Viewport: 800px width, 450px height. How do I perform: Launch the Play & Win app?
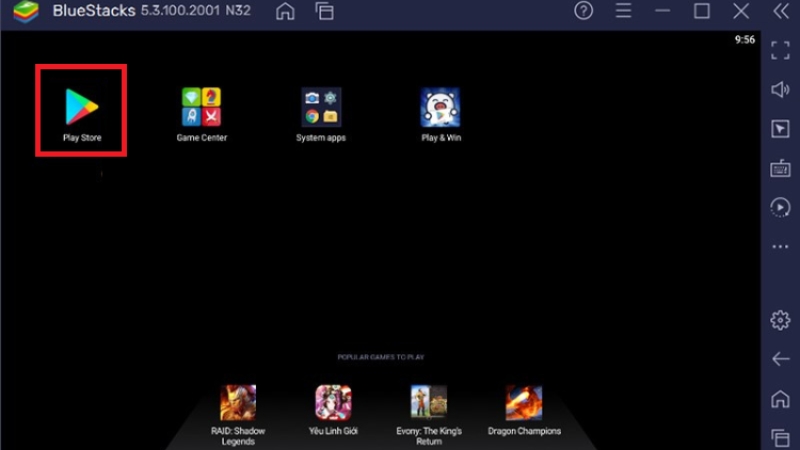click(x=440, y=107)
